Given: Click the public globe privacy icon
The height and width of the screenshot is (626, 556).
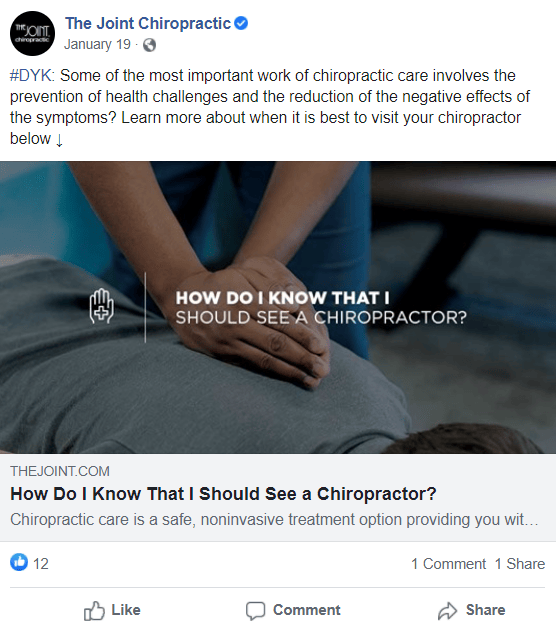Looking at the screenshot, I should [149, 45].
